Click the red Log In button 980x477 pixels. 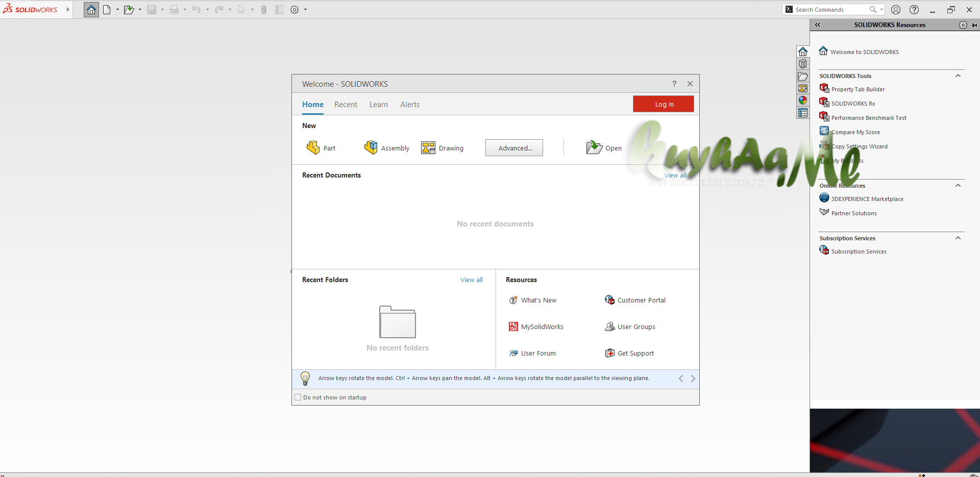tap(664, 104)
